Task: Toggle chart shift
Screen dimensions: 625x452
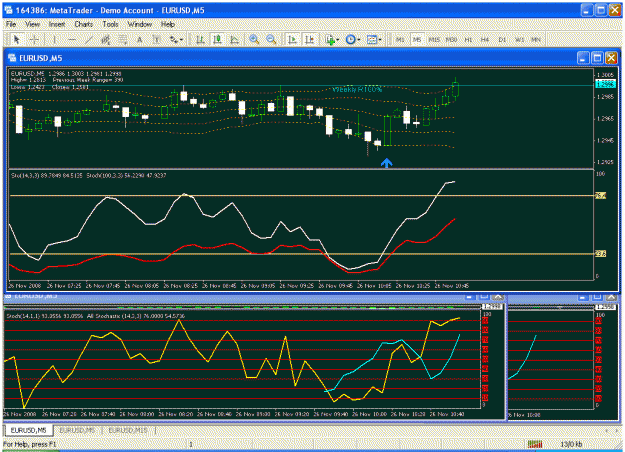Action: pyautogui.click(x=309, y=39)
